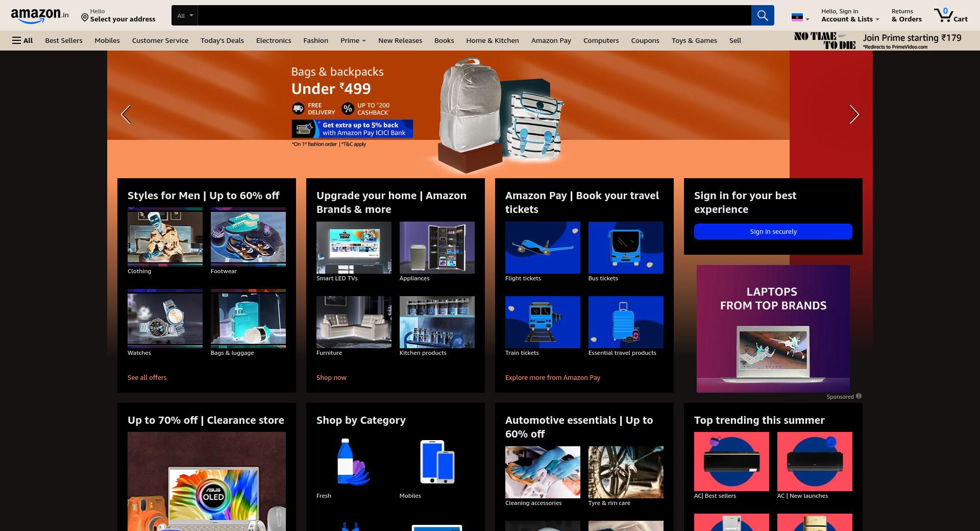980x531 pixels.
Task: Expand Account & Lists dropdown
Action: tap(850, 15)
